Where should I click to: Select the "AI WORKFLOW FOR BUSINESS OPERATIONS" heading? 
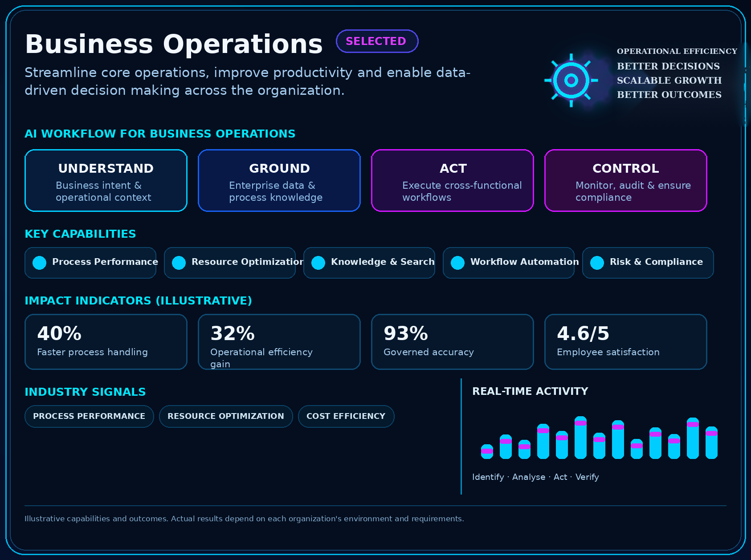160,134
